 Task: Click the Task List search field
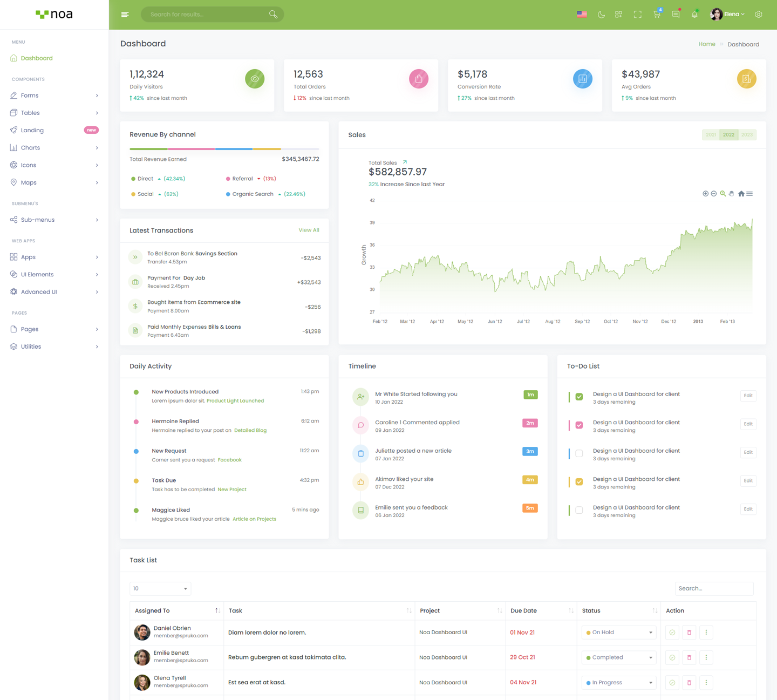click(x=713, y=588)
